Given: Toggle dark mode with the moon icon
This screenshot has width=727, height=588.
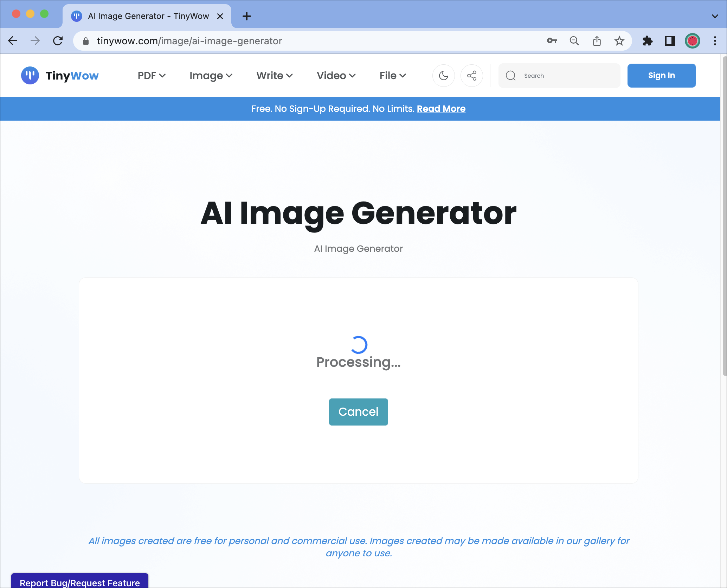Looking at the screenshot, I should click(443, 75).
